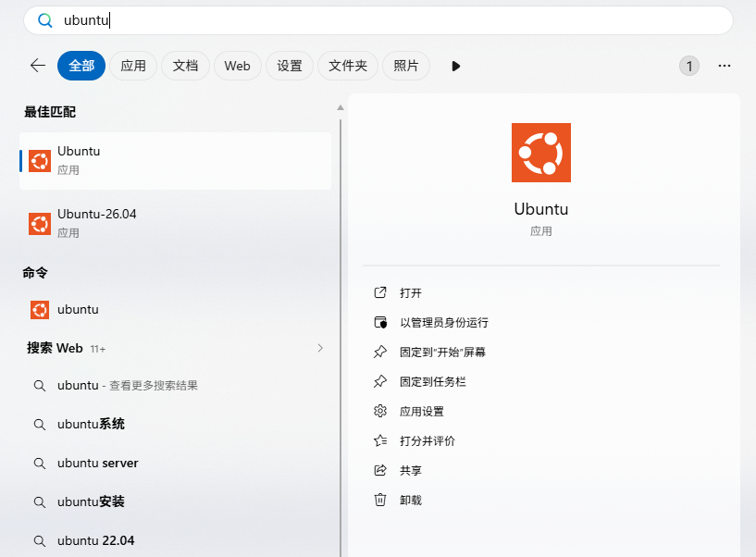The image size is (756, 557).
Task: Choose 以管理员身份运行 for Ubuntu
Action: click(x=443, y=322)
